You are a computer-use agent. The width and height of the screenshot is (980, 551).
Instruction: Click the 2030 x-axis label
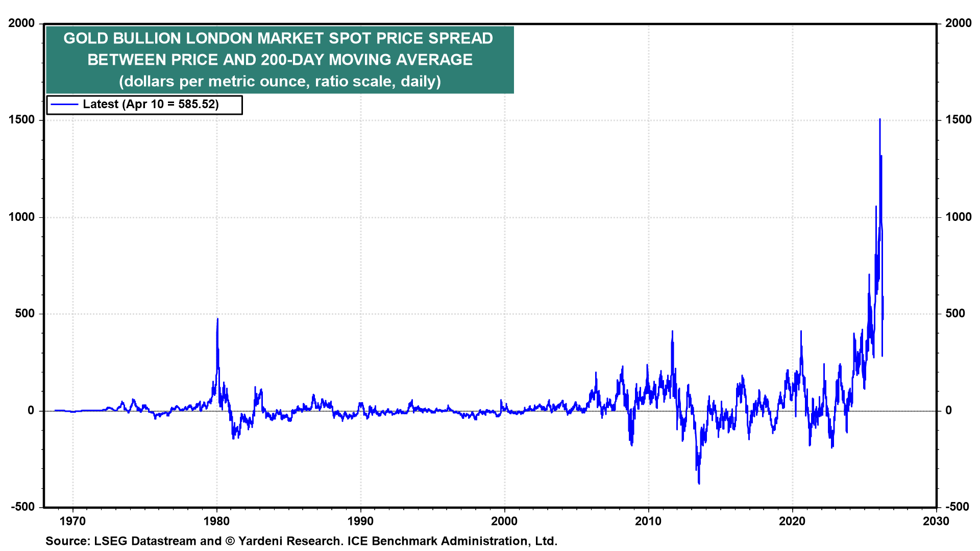coord(936,521)
